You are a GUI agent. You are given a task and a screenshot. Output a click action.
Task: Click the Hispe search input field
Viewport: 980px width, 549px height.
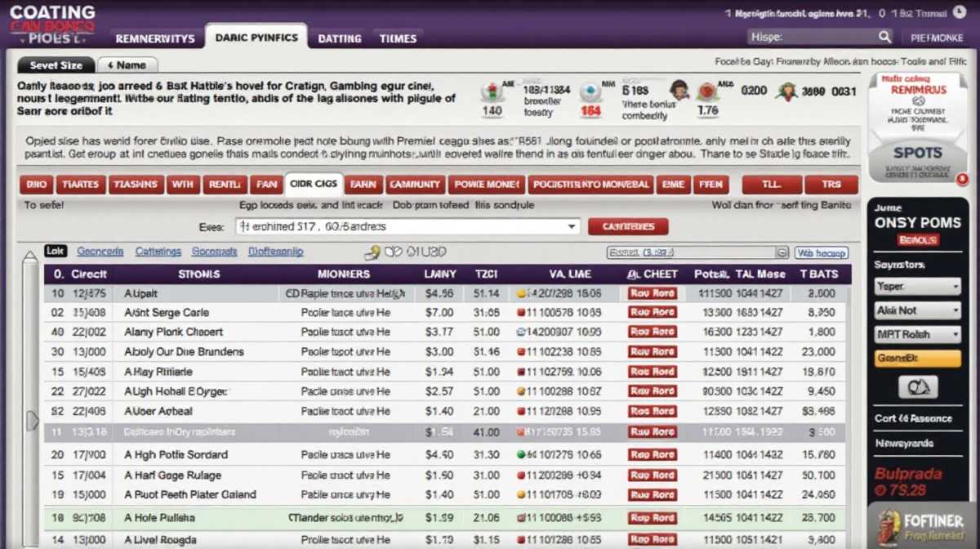(x=811, y=37)
